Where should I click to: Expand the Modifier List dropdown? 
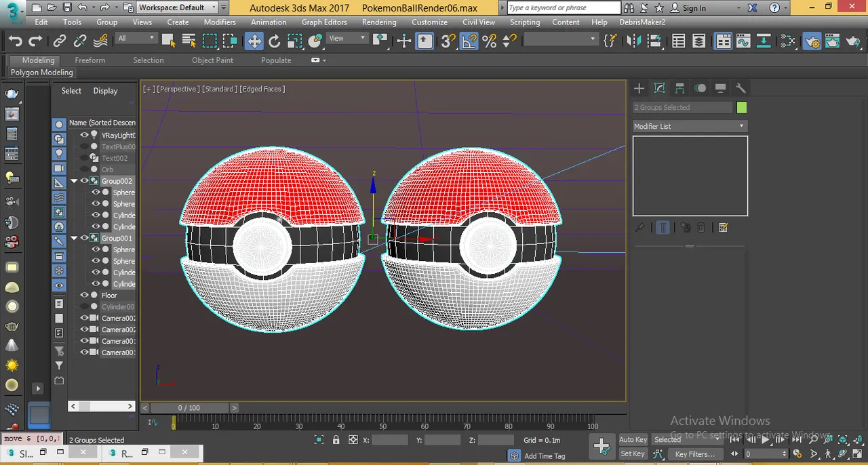(x=690, y=126)
